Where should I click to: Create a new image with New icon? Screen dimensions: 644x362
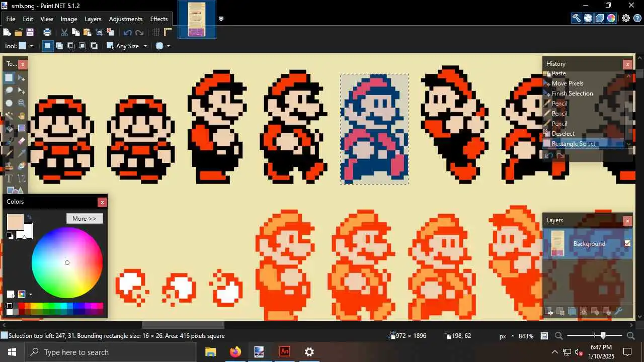pos(7,32)
